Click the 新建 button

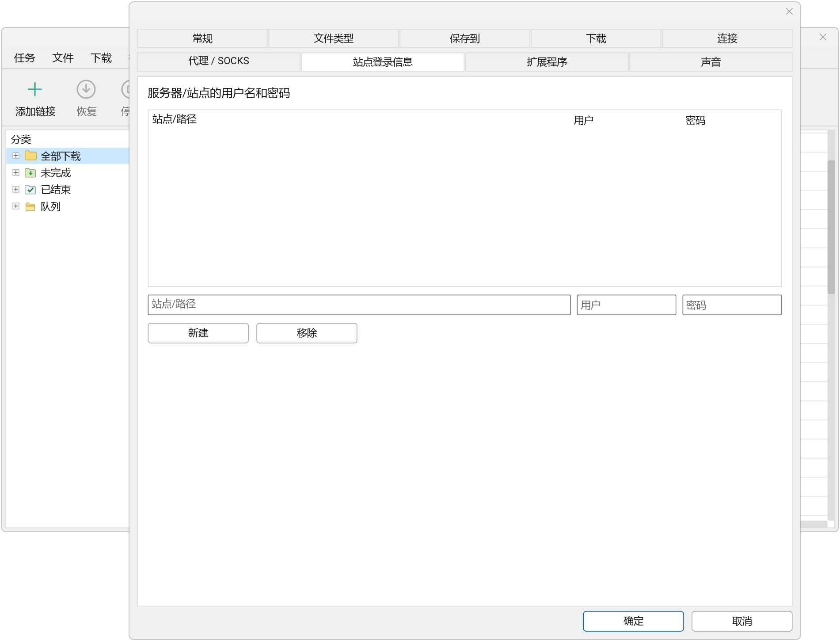pos(198,333)
